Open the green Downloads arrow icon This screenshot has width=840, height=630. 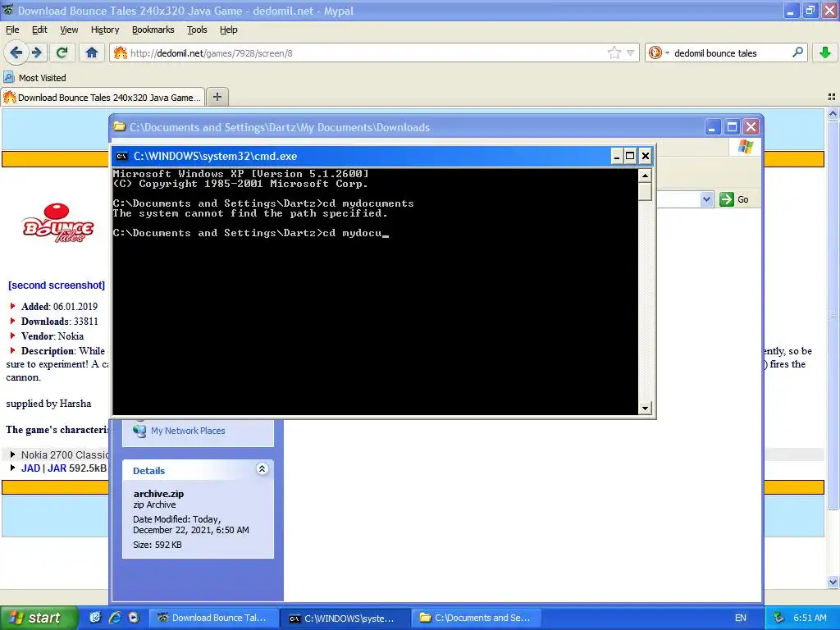pos(825,52)
